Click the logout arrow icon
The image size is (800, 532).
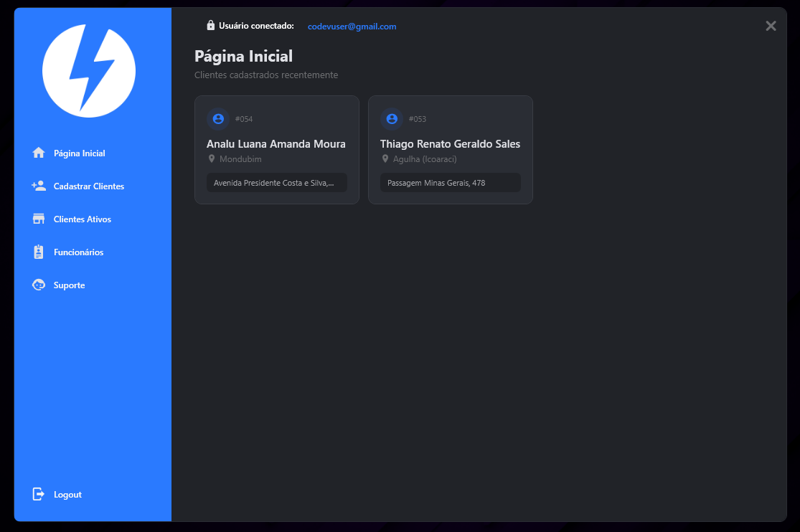(39, 494)
